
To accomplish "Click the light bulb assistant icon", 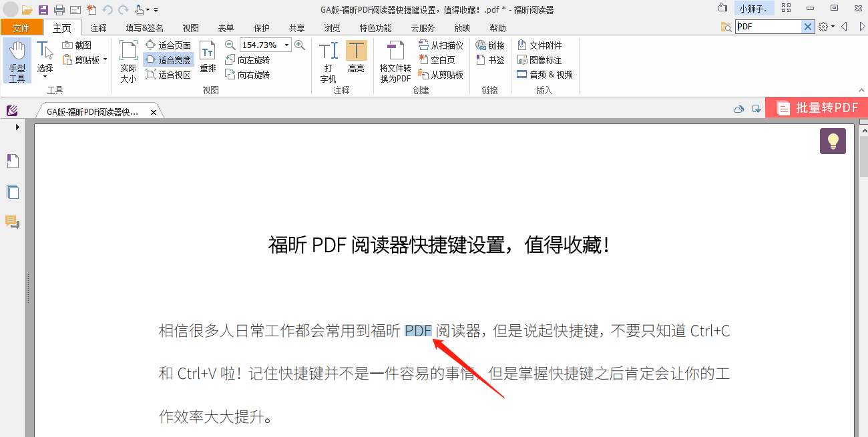I will point(832,141).
